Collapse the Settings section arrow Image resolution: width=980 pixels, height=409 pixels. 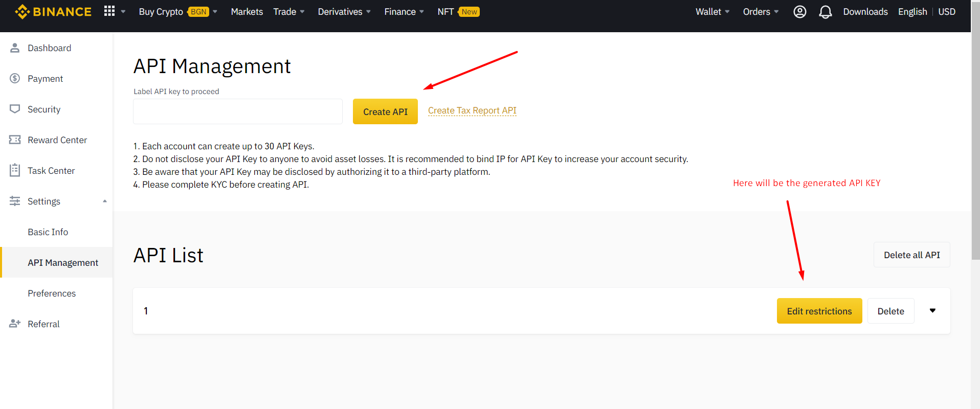pyautogui.click(x=105, y=201)
